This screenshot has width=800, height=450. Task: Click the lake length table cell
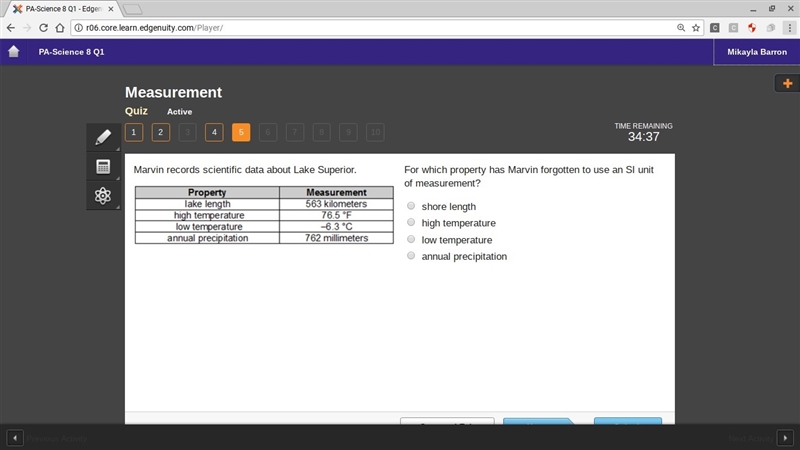[207, 204]
